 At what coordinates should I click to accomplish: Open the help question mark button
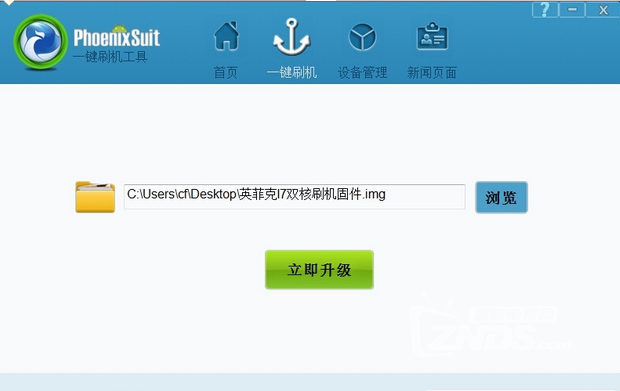[545, 9]
